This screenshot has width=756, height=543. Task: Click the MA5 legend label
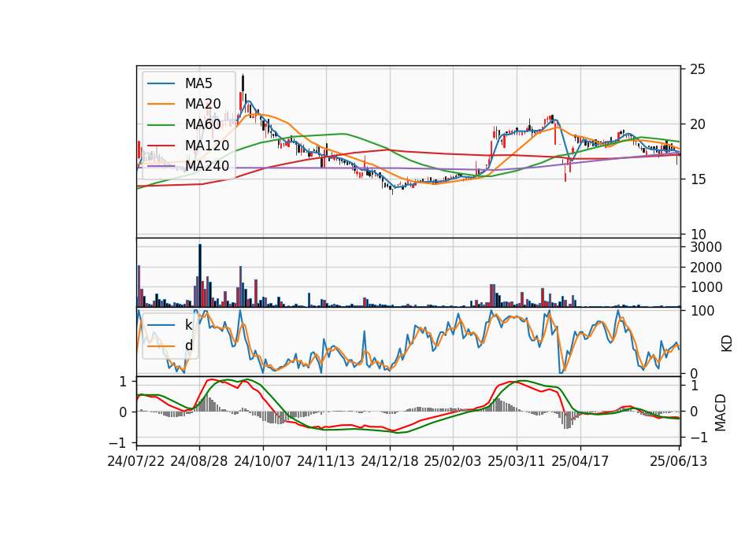click(198, 83)
